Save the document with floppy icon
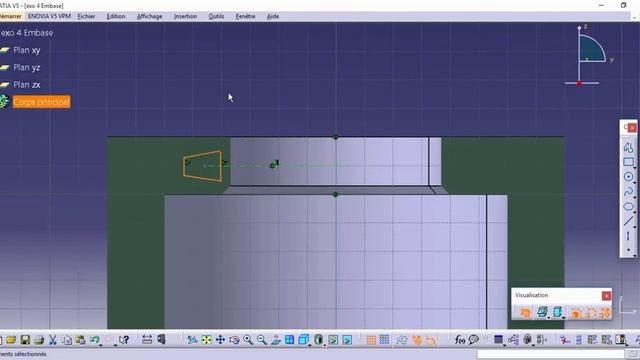Screen dimensions: 640x360 tap(25, 340)
